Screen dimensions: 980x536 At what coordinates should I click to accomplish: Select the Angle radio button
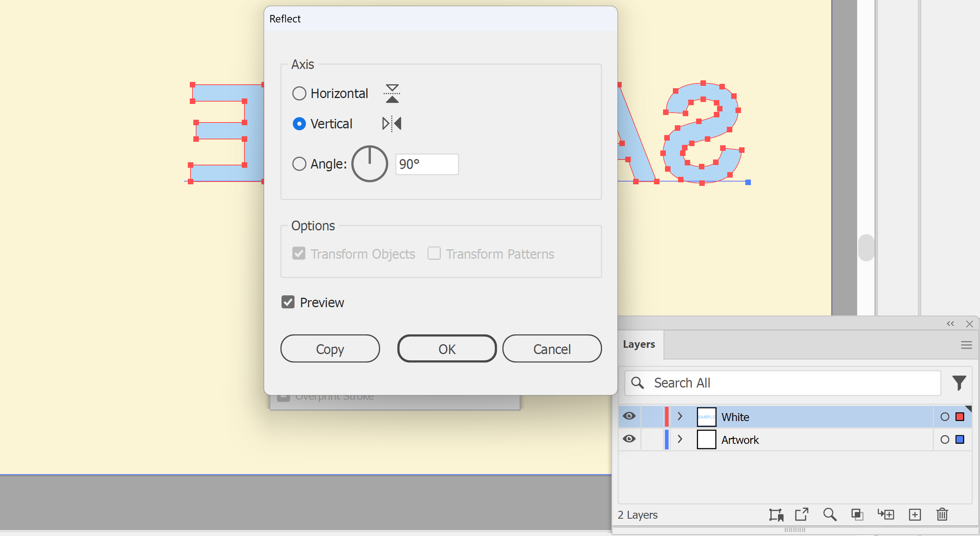point(299,164)
